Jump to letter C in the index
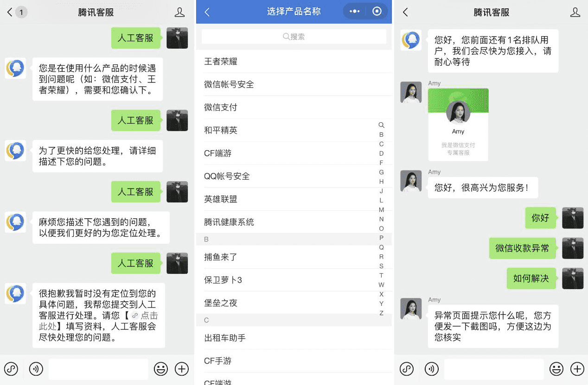588x385 pixels. pos(381,144)
